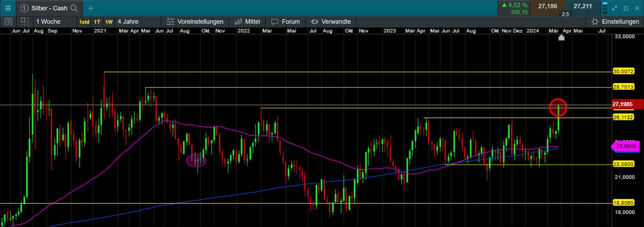The image size is (644, 227).
Task: Click the magenta 23,8600 moving average label
Action: coord(625,146)
